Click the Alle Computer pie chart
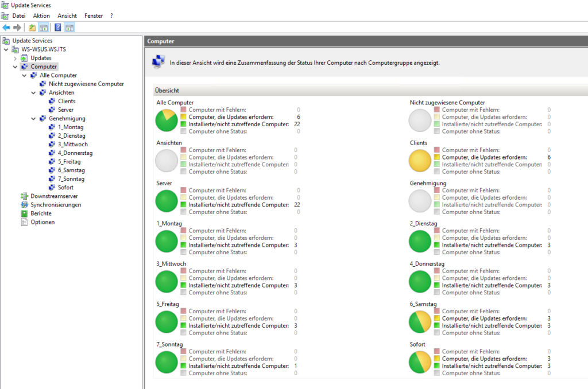This screenshot has width=588, height=389. click(167, 120)
